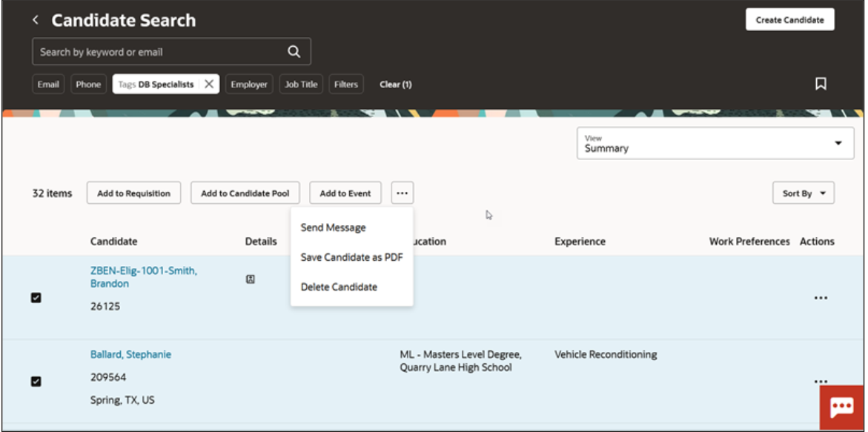The image size is (868, 432).
Task: Open saved searches bookmark icon
Action: 821,84
